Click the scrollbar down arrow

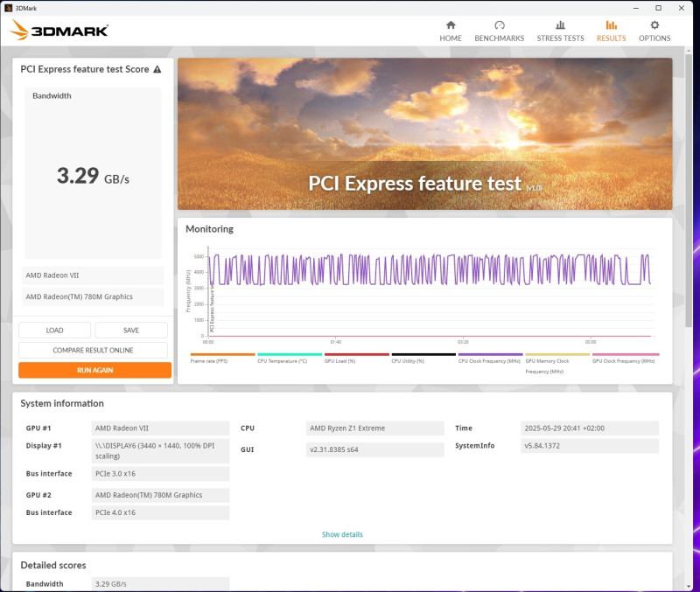(x=689, y=586)
